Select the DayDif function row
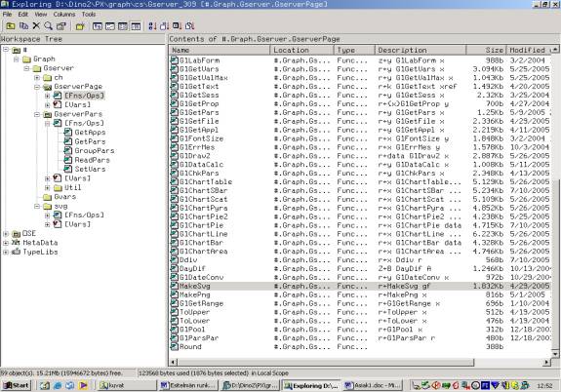Viewport: 561px width, 392px height. pos(361,268)
